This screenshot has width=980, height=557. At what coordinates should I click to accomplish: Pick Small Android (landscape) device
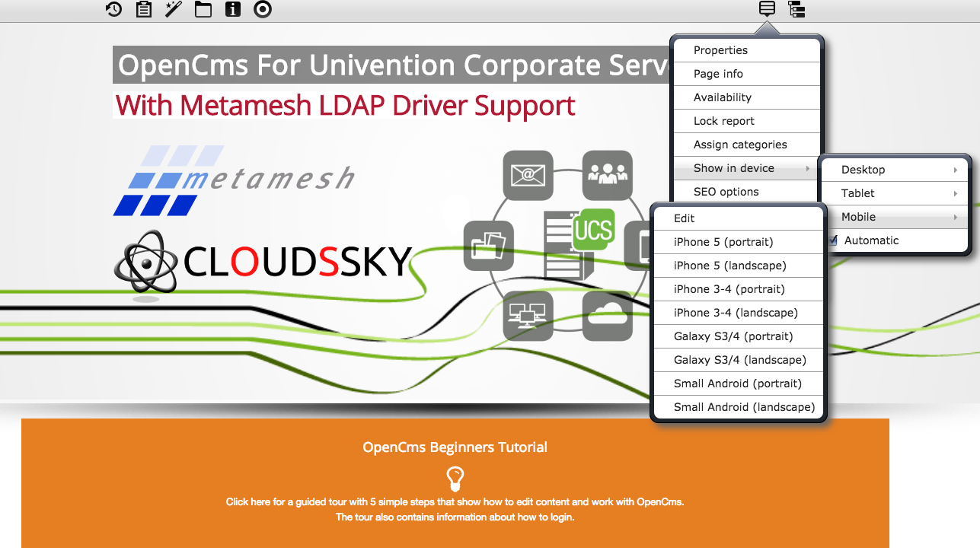click(x=739, y=407)
